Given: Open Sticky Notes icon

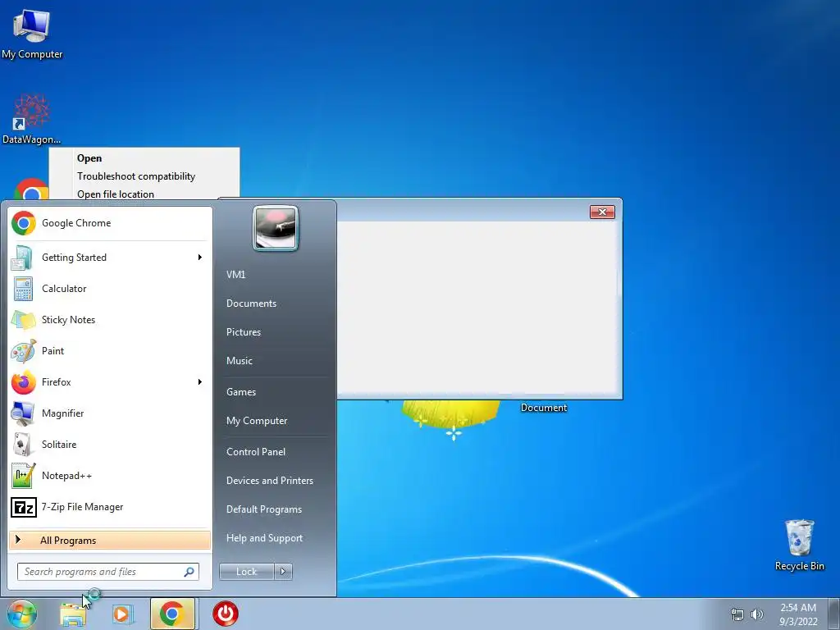Looking at the screenshot, I should pos(23,320).
